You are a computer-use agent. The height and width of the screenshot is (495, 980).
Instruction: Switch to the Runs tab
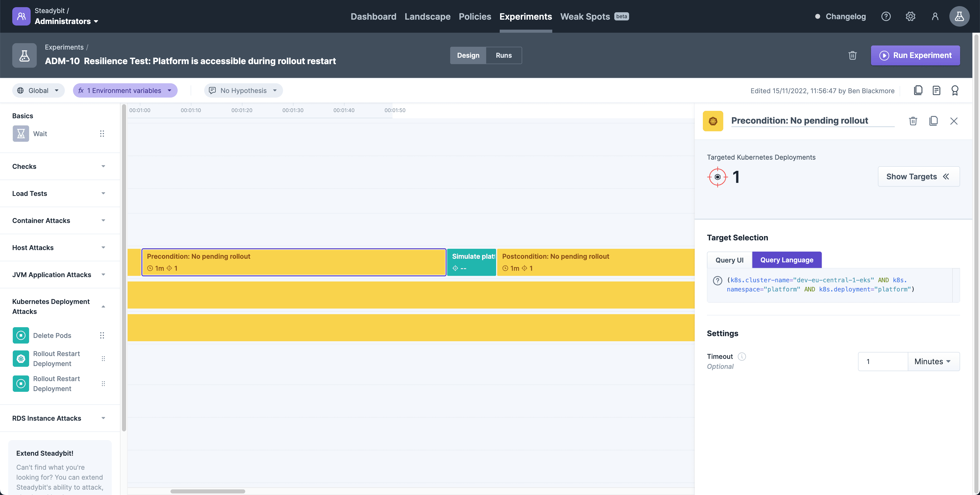point(504,55)
